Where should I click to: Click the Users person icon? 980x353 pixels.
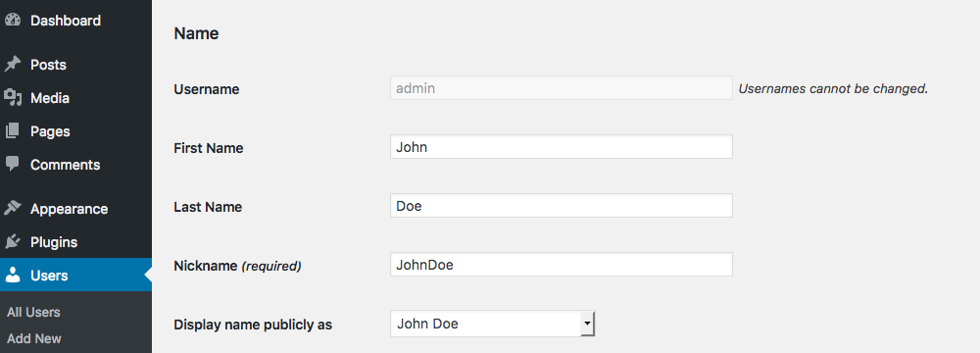coord(13,276)
